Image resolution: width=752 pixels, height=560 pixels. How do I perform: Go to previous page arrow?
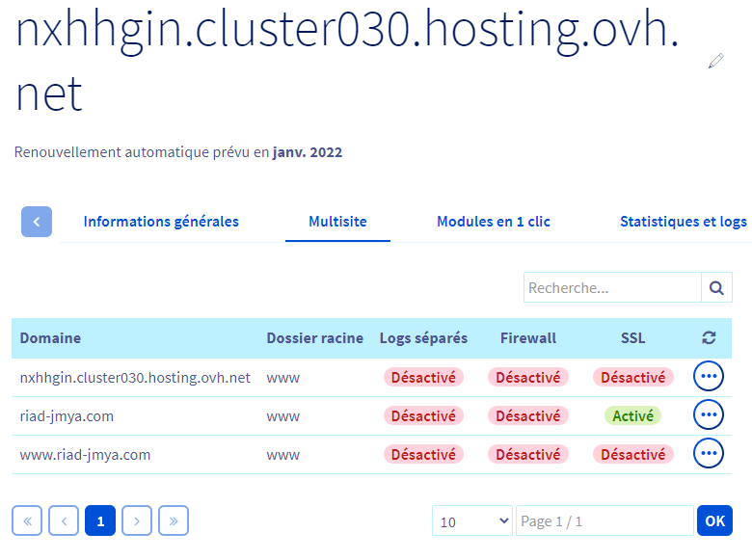point(64,520)
